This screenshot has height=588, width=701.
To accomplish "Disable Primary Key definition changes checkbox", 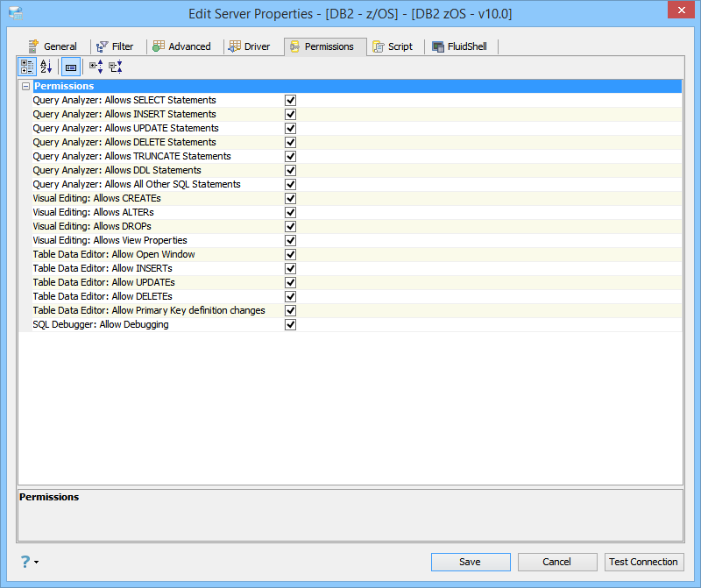I will 290,310.
